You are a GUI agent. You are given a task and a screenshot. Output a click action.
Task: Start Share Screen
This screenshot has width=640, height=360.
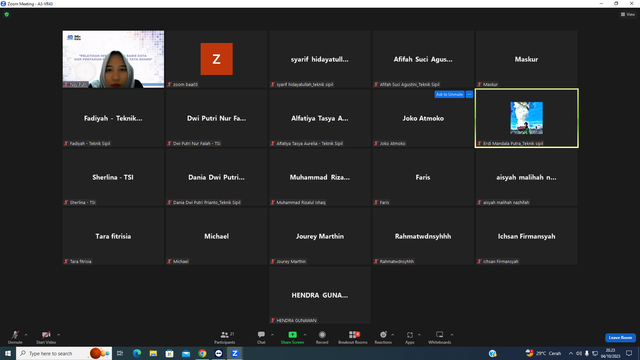tap(292, 337)
